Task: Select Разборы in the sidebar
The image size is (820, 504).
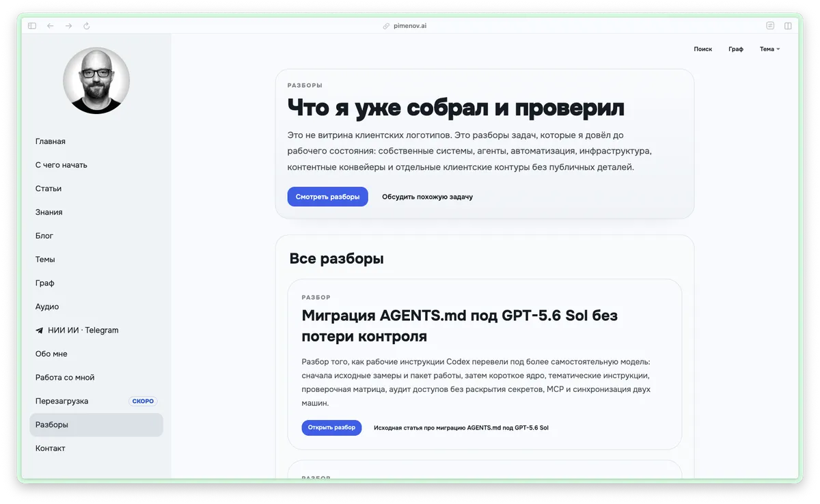Action: coord(96,425)
